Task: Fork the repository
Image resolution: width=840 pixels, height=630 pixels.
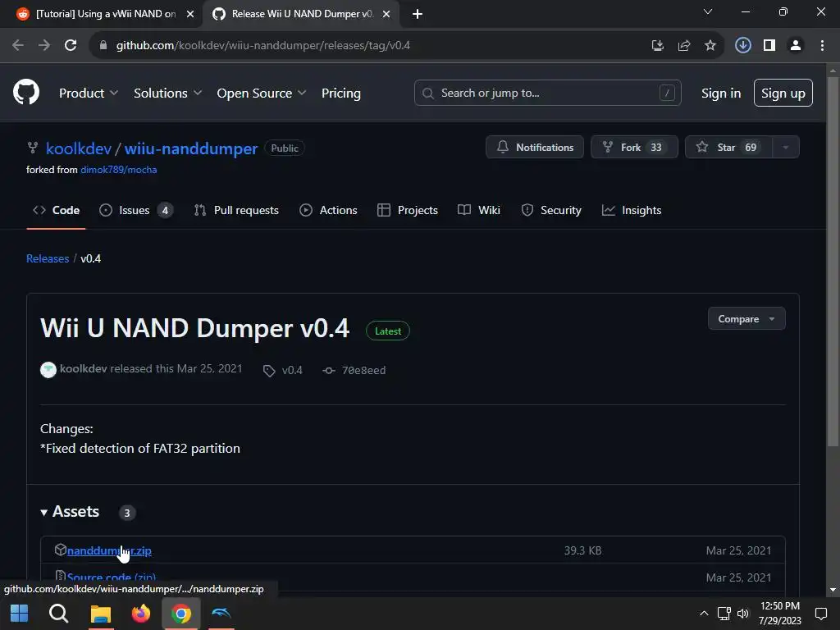Action: coord(634,148)
